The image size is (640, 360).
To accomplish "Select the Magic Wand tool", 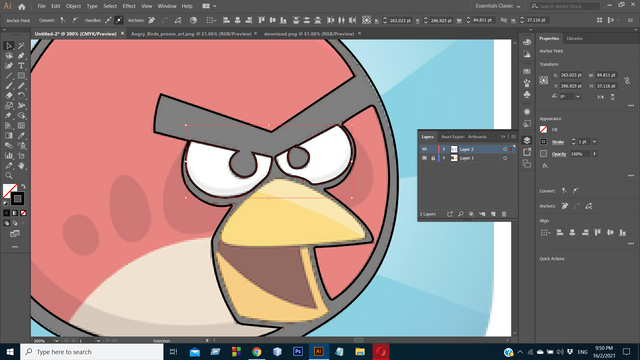I will (x=21, y=46).
